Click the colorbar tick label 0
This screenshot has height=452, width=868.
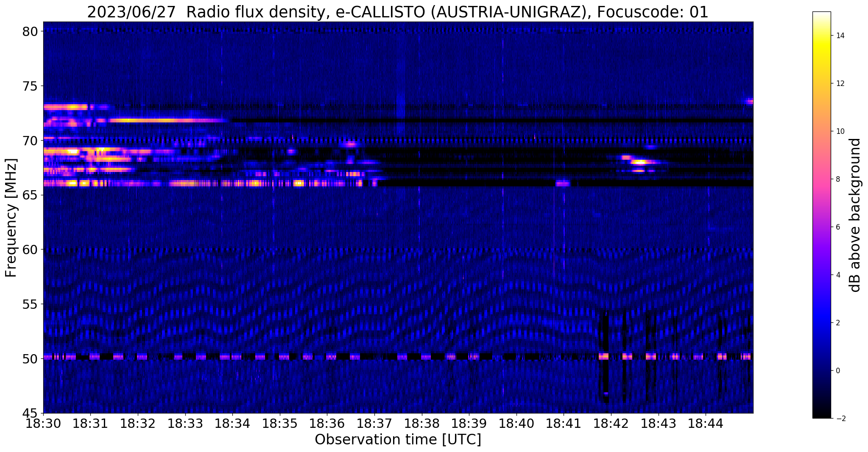click(x=837, y=371)
